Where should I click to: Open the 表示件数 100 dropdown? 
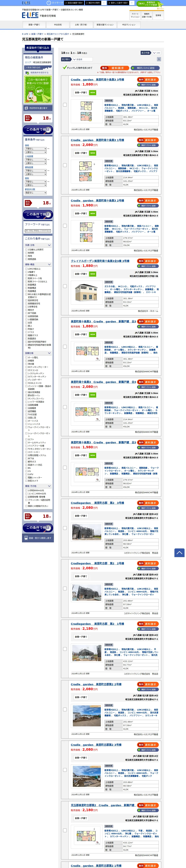coord(156,53)
